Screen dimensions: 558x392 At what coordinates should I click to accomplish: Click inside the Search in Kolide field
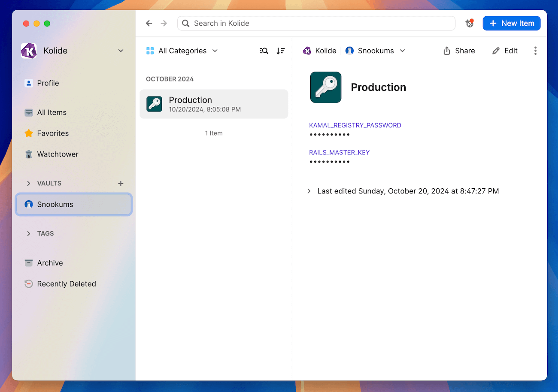pyautogui.click(x=316, y=23)
